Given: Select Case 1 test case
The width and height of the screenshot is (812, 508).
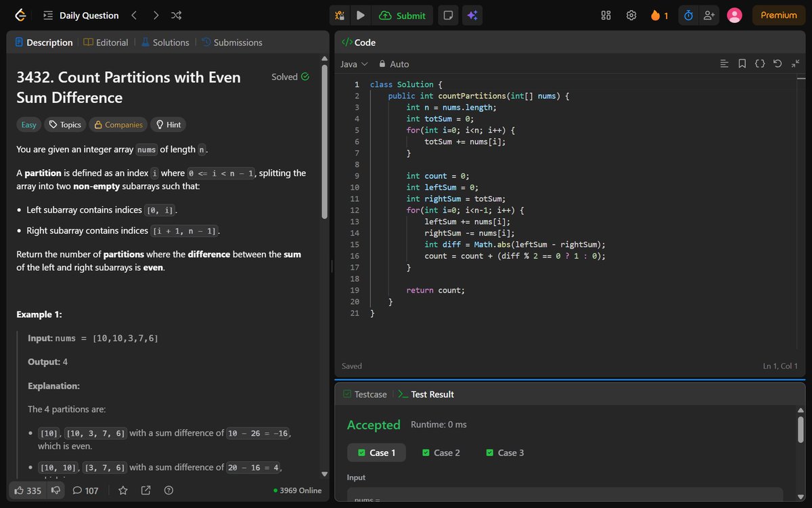Looking at the screenshot, I should [x=376, y=452].
